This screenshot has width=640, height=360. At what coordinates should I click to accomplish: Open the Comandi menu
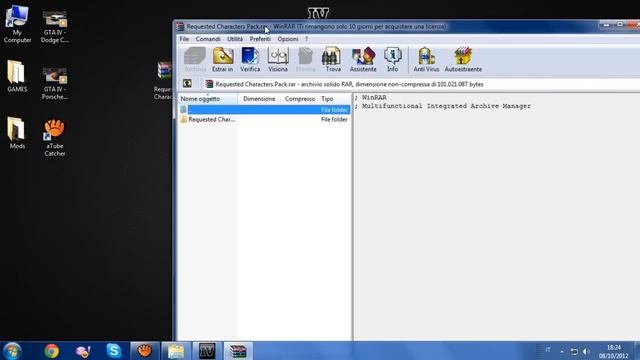pos(208,39)
